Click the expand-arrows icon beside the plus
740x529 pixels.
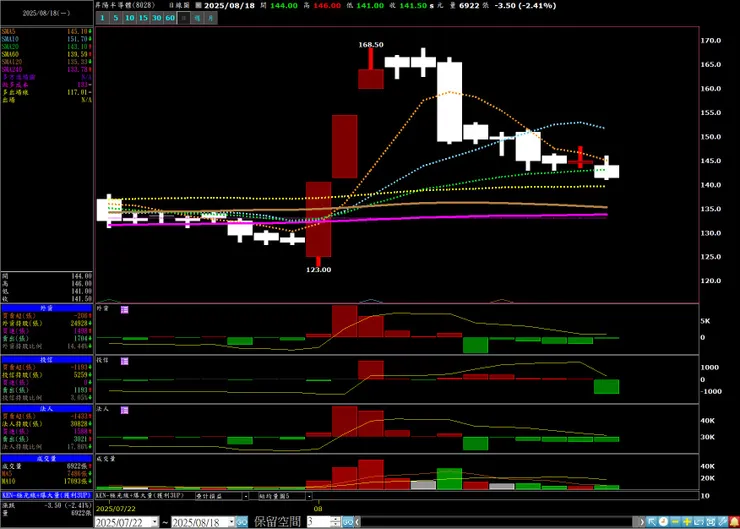tap(699, 522)
